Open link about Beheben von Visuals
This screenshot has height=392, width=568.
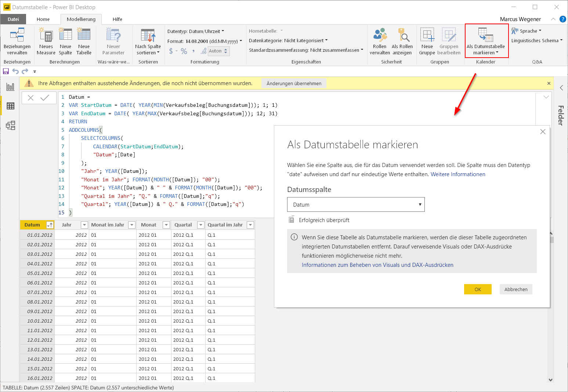377,265
